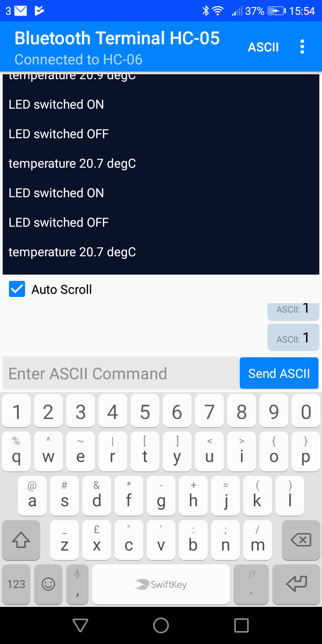Select the last temperature 20.7 degC line
Viewport: 322px width, 644px height.
[x=72, y=252]
